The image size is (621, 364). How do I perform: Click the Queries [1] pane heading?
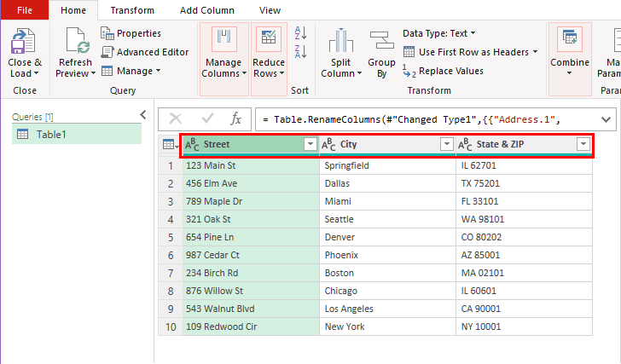[32, 117]
